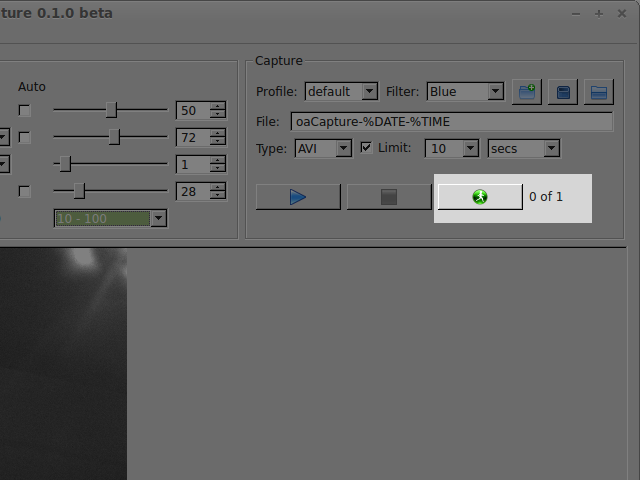
Task: Click the slider handle set to 1
Action: pyautogui.click(x=65, y=164)
